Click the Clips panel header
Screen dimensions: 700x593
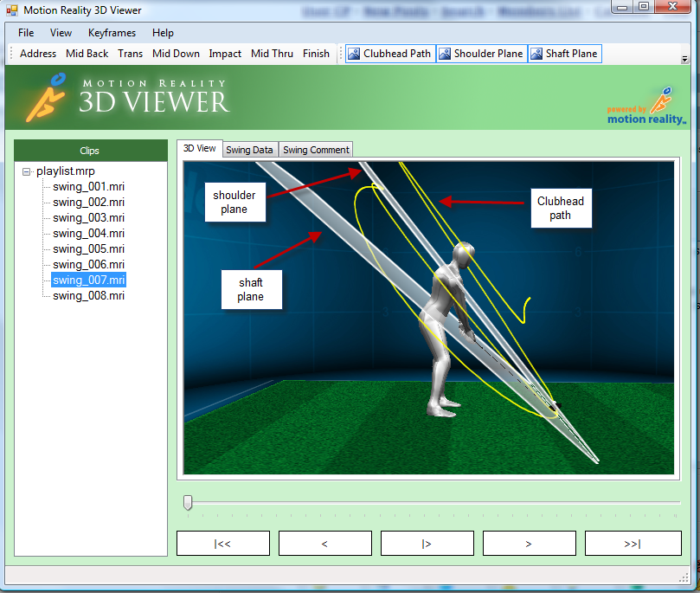click(91, 151)
